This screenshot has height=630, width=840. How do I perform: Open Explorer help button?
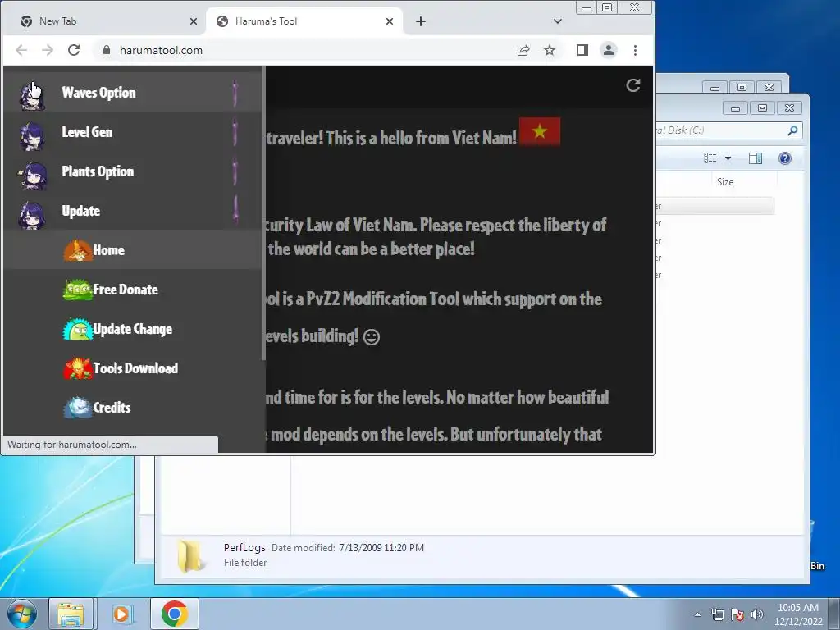785,158
